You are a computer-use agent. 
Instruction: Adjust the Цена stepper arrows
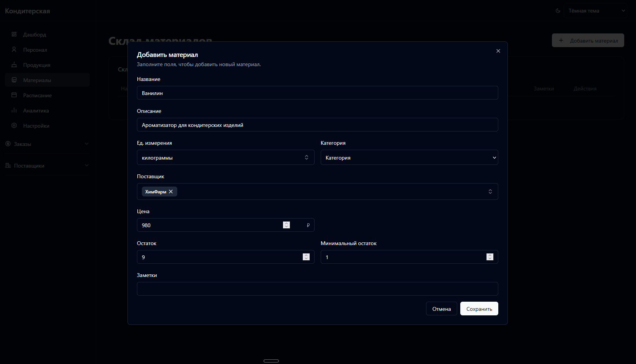point(286,225)
